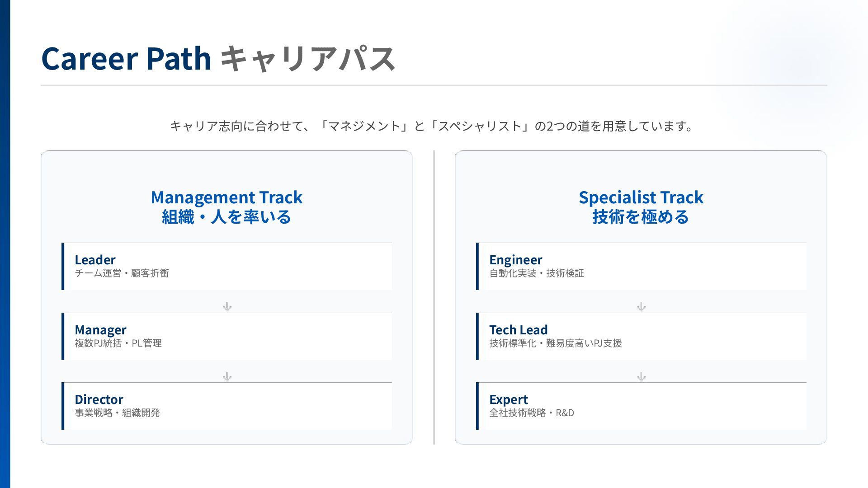Select the Leader role card
The height and width of the screenshot is (488, 868).
coord(227,266)
